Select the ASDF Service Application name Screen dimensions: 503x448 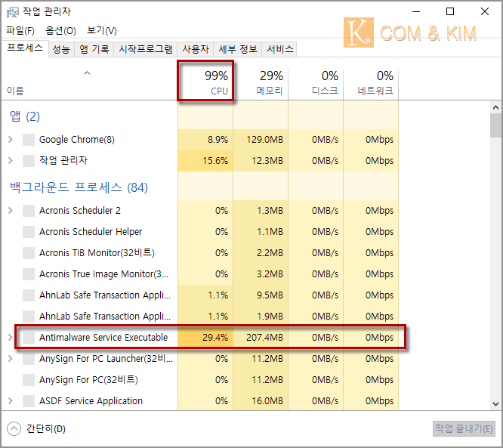pyautogui.click(x=91, y=401)
